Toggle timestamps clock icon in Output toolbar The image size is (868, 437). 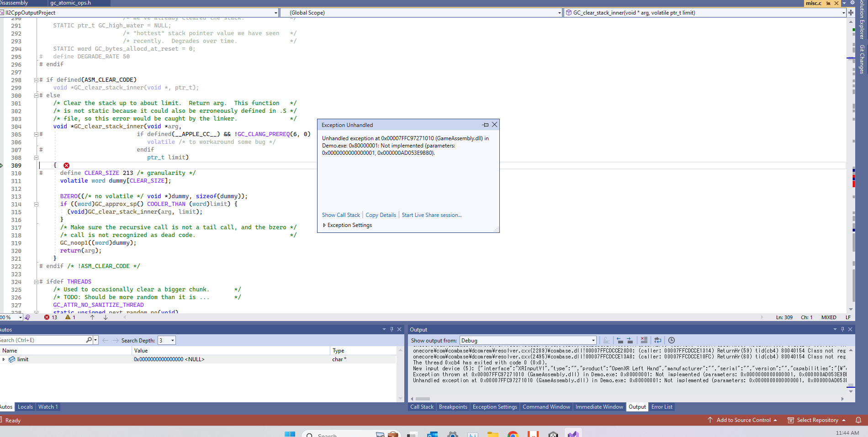click(x=671, y=340)
